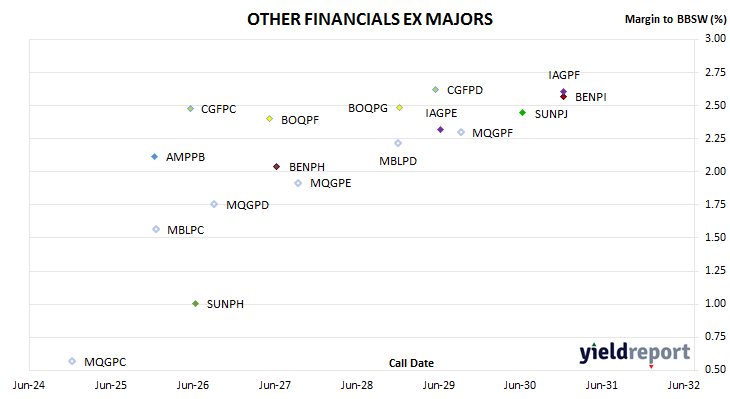Open the yieldreport logo link

pyautogui.click(x=635, y=353)
